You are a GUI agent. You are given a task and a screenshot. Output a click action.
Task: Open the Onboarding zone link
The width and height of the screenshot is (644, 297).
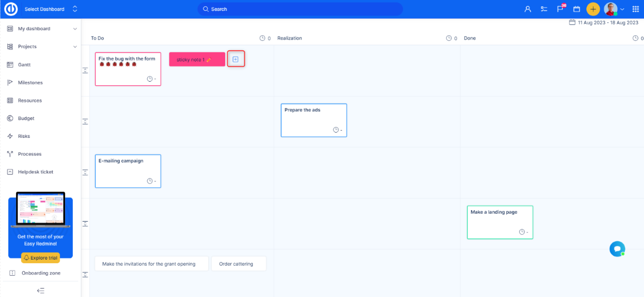(x=41, y=273)
